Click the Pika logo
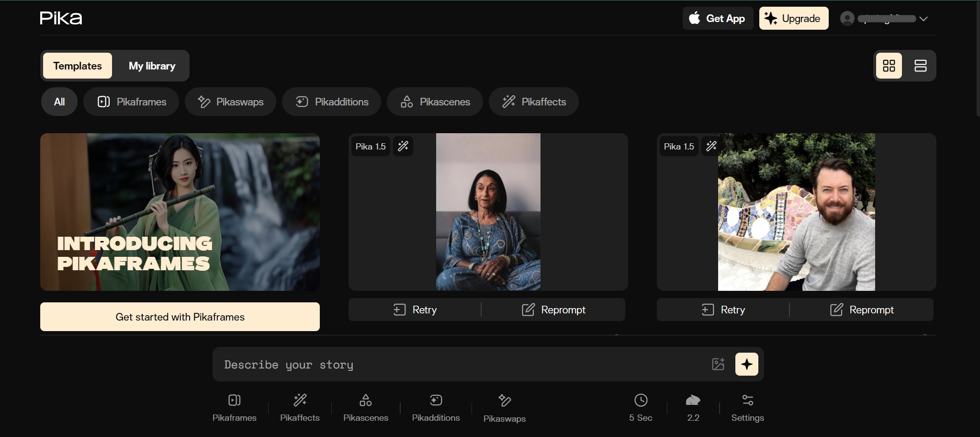The image size is (980, 437). point(61,18)
